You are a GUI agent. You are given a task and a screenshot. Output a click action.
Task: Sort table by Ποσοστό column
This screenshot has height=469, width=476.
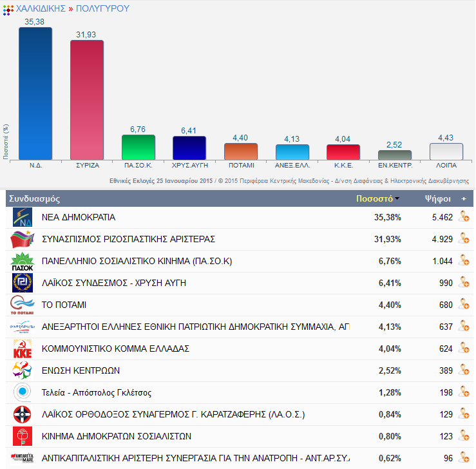tap(377, 199)
